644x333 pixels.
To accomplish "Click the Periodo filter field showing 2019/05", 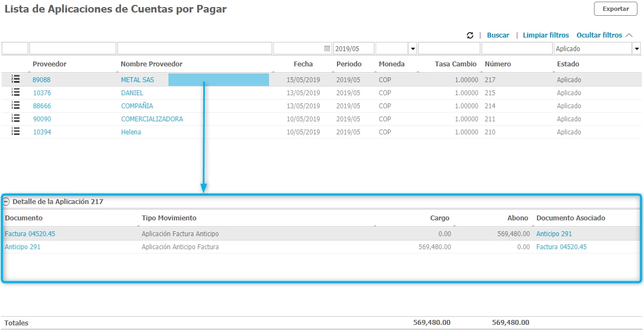I will tap(353, 48).
